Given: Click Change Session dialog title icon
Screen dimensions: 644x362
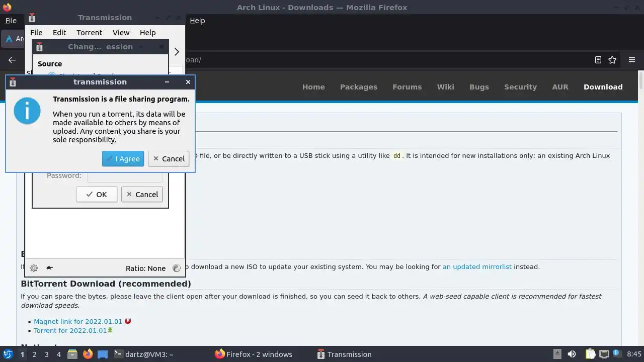Looking at the screenshot, I should tap(39, 47).
